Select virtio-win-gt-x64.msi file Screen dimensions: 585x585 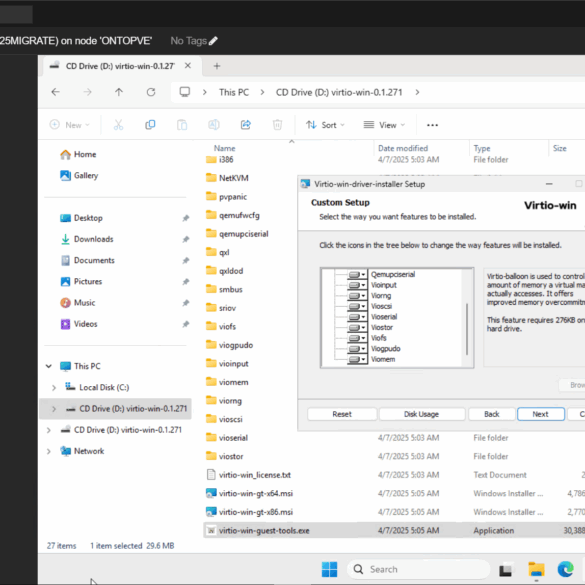[x=256, y=494]
